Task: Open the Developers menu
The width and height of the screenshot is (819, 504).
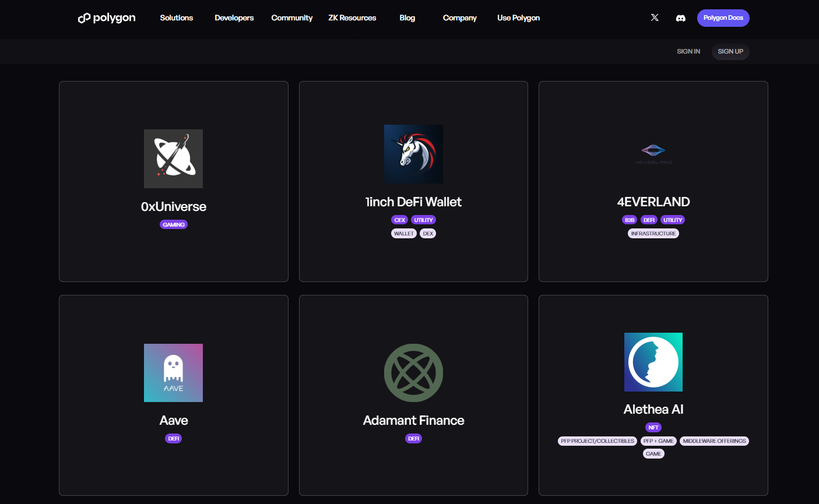Action: coord(234,18)
